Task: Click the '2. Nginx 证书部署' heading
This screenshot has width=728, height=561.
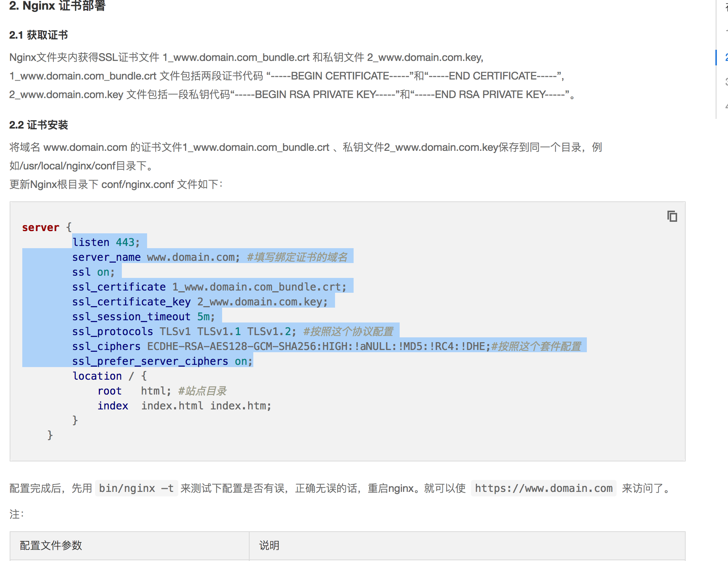Action: (x=58, y=6)
